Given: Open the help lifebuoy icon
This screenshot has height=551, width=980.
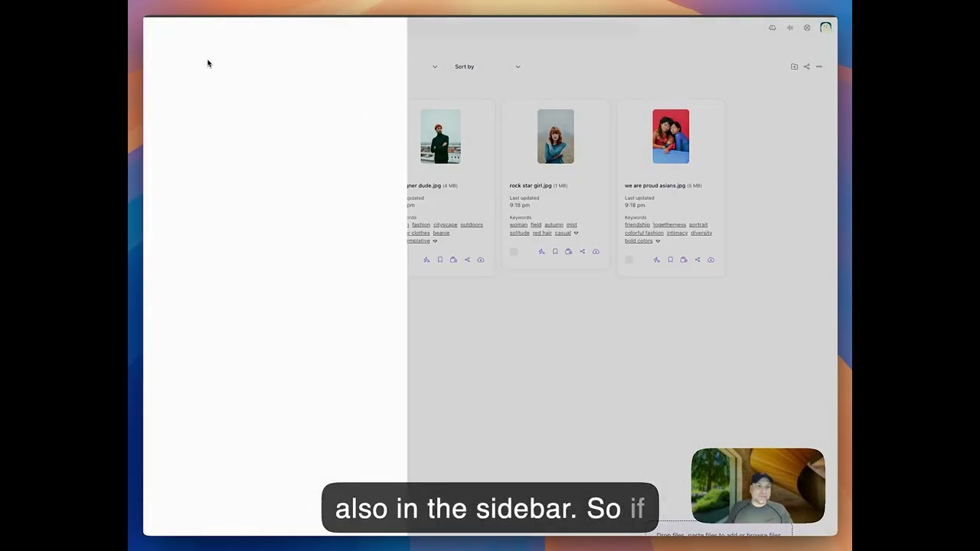Looking at the screenshot, I should pos(807,28).
